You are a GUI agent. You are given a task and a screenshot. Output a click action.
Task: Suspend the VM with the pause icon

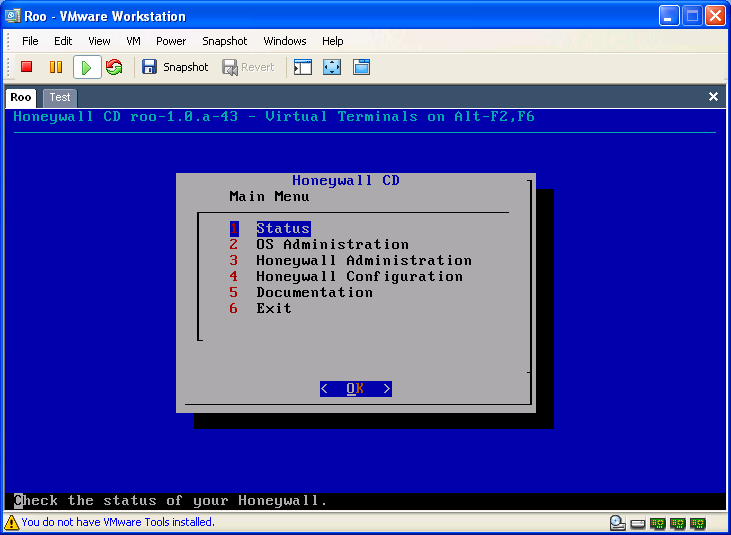click(x=56, y=67)
